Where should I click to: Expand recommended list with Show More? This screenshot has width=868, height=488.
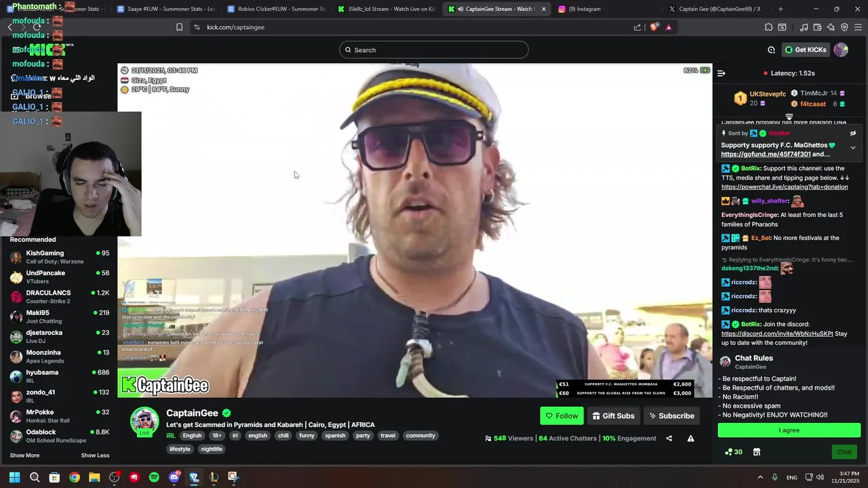coord(24,455)
